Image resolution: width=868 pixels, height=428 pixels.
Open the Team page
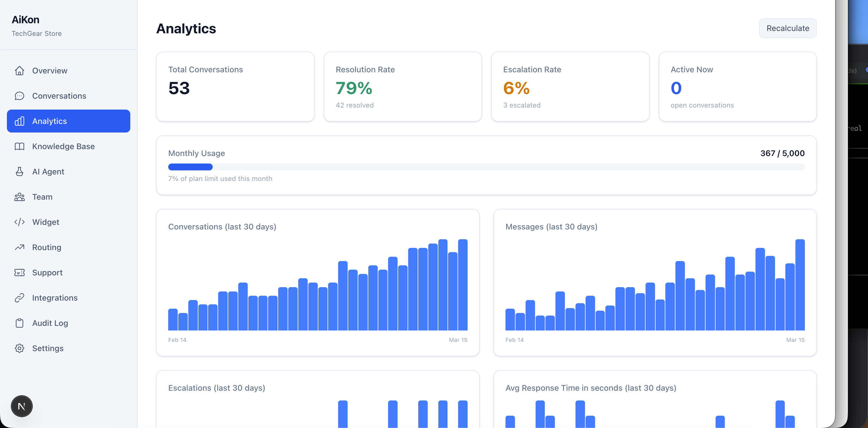click(x=68, y=197)
